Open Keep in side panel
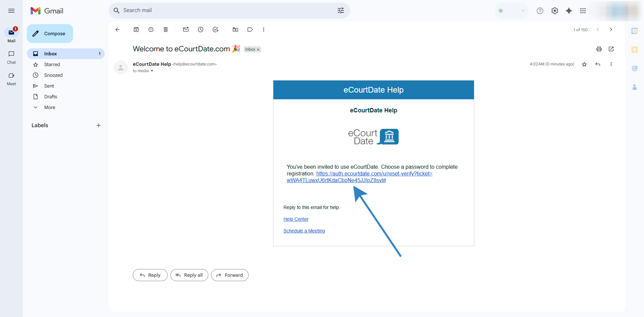 [x=635, y=50]
